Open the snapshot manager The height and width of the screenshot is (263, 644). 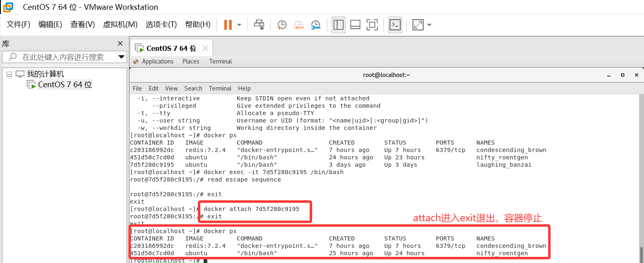[x=316, y=25]
